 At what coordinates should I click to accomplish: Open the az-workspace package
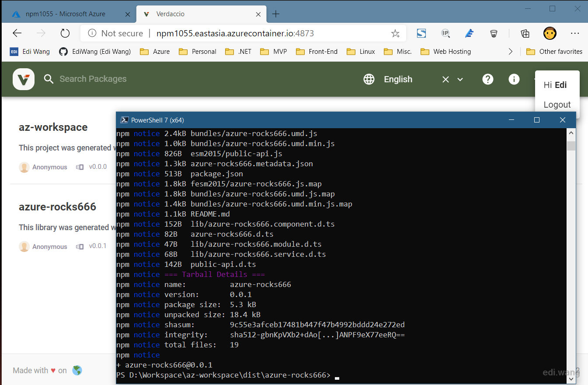[x=53, y=127]
